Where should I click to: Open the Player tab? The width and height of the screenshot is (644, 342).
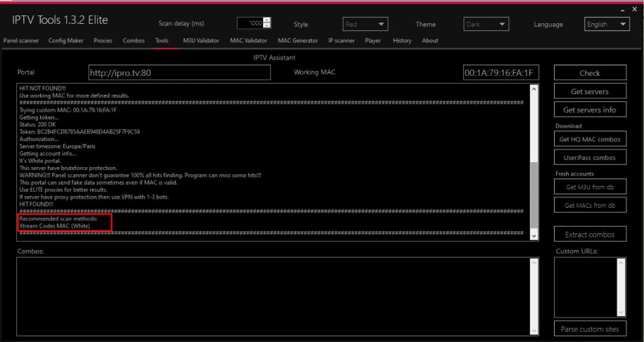373,41
